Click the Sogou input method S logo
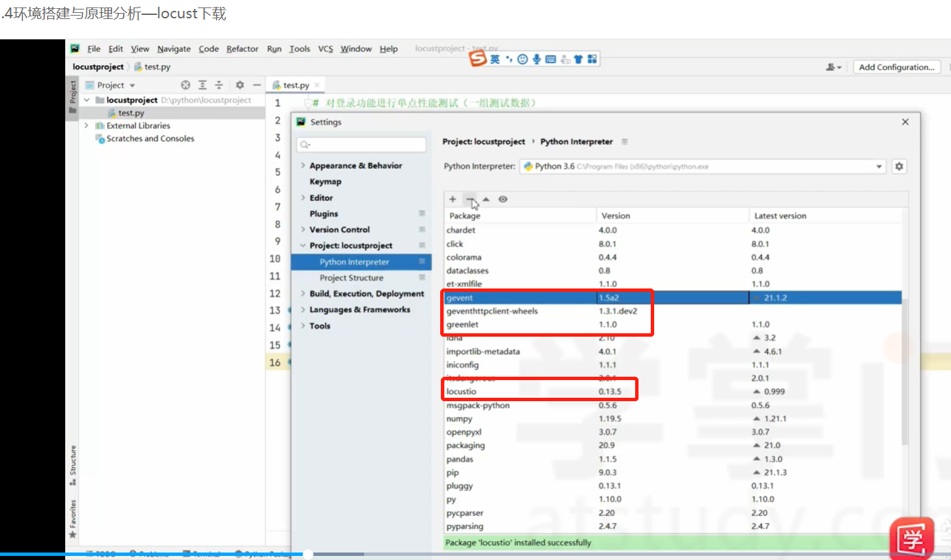Screen dimensions: 951x560 coord(479,59)
